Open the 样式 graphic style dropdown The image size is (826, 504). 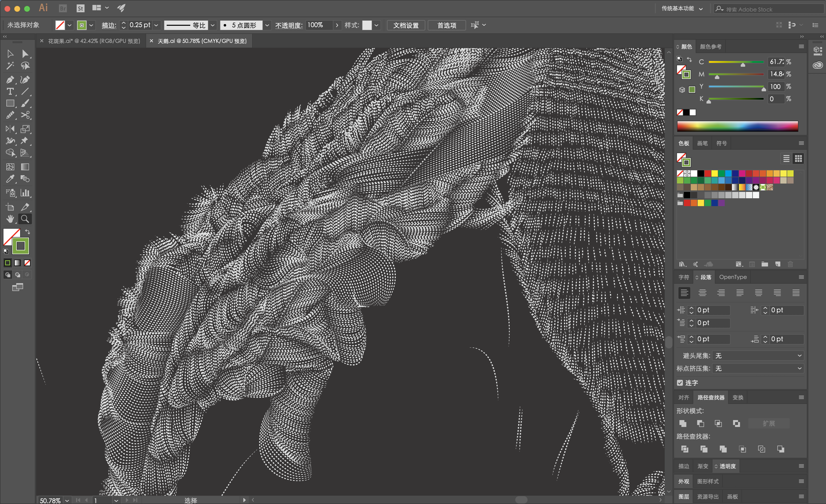pyautogui.click(x=376, y=25)
